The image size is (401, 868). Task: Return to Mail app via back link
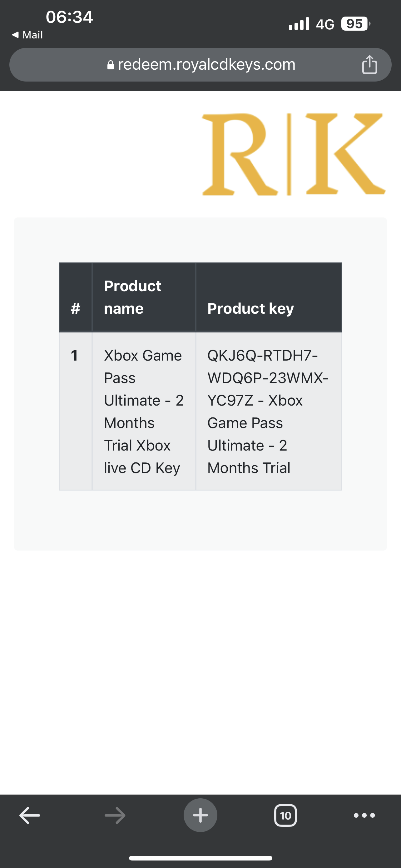pos(27,35)
